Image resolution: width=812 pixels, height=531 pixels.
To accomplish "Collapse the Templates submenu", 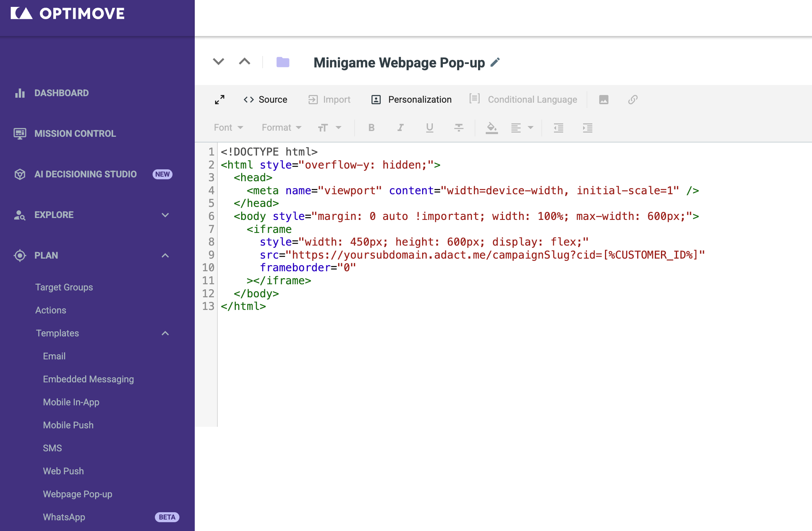I will point(165,333).
